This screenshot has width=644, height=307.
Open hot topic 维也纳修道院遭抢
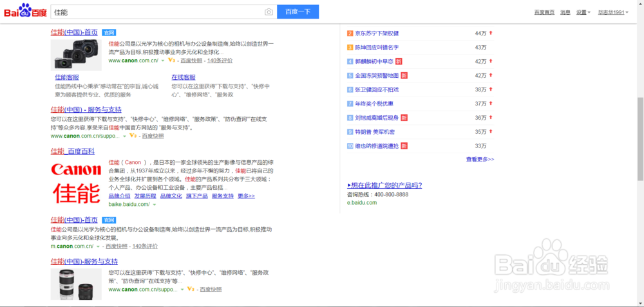click(377, 145)
